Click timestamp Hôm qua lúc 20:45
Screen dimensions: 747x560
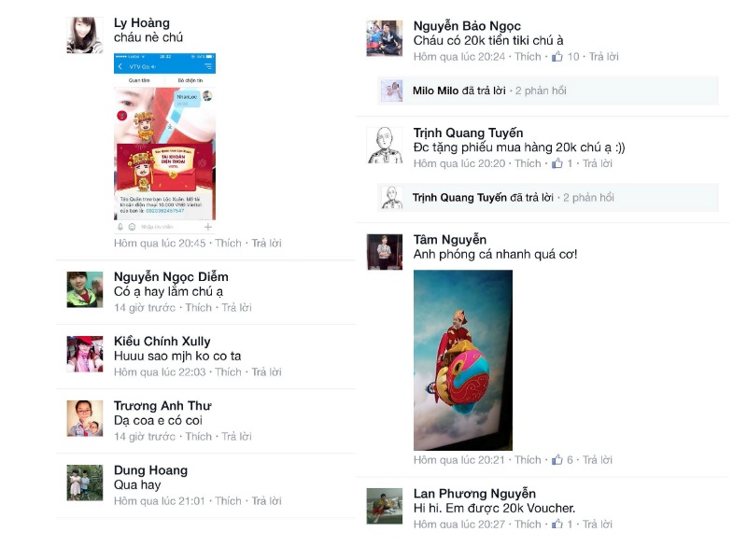[160, 243]
